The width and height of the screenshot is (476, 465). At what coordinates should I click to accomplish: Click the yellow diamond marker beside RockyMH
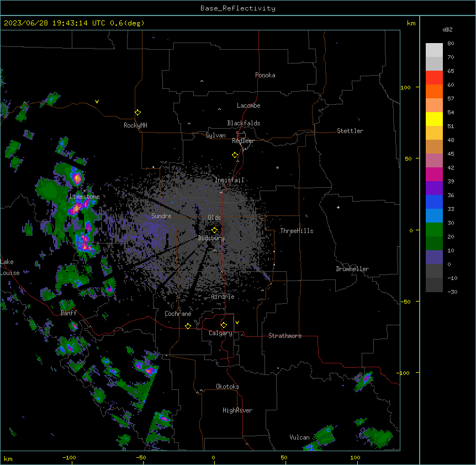(x=138, y=113)
